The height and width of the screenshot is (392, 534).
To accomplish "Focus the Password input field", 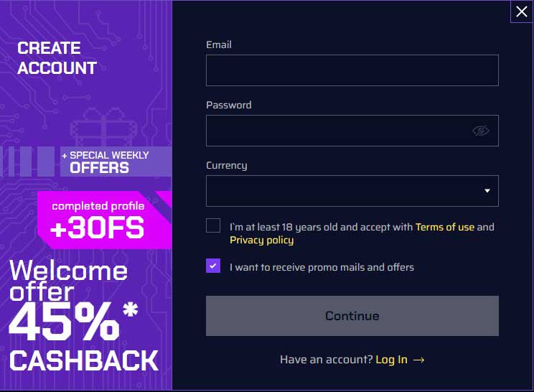I will [x=337, y=131].
